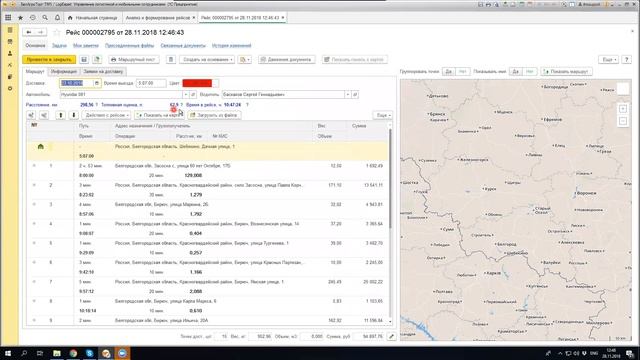Screen dimensions: 640x360
Task: Open Favorites star in top panel
Action: (x=20, y=18)
